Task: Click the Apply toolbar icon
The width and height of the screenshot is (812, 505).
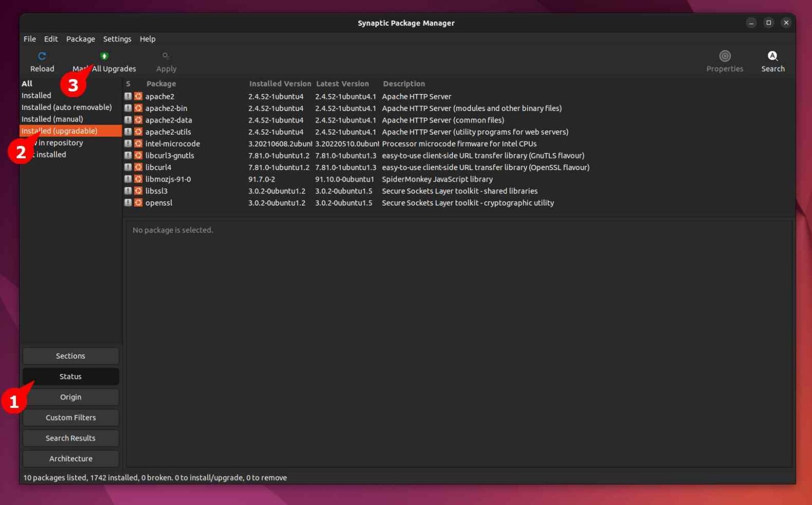Action: pyautogui.click(x=165, y=55)
